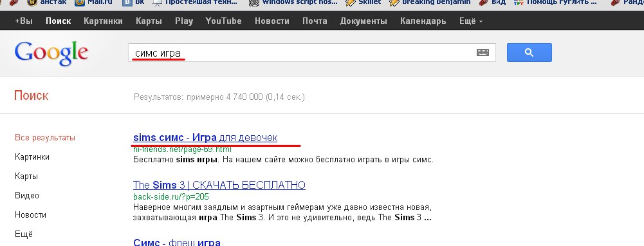
Task: Open the 'Простейшая техн...' bookmark
Action: click(194, 3)
